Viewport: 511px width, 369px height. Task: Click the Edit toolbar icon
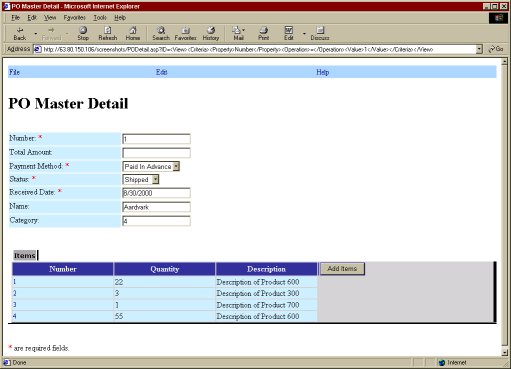click(x=289, y=33)
